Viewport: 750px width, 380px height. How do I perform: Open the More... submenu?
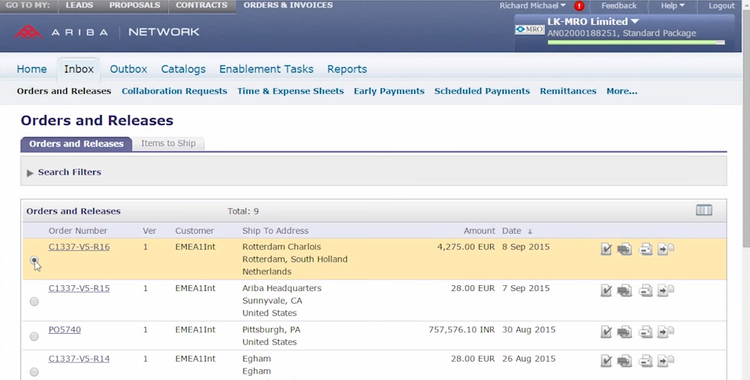[622, 91]
